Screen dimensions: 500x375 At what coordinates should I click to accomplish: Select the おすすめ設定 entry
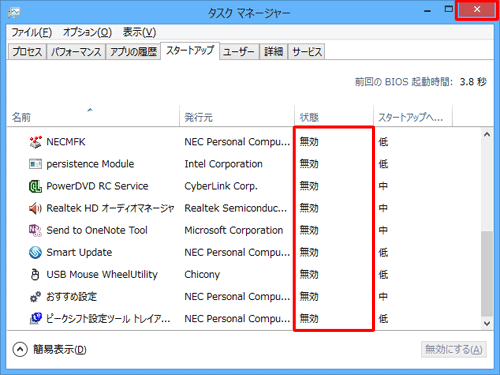(x=72, y=297)
